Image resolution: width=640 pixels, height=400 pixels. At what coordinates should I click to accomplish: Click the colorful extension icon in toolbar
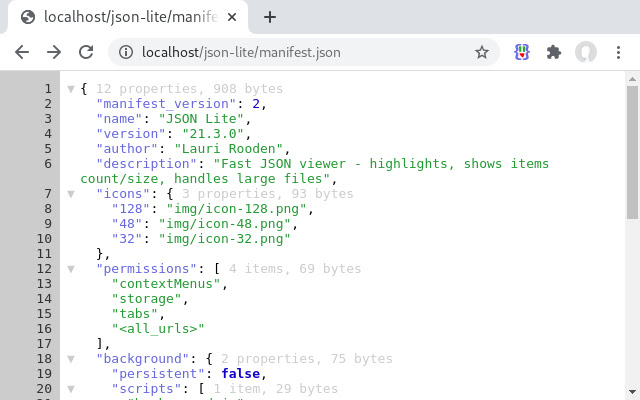522,52
